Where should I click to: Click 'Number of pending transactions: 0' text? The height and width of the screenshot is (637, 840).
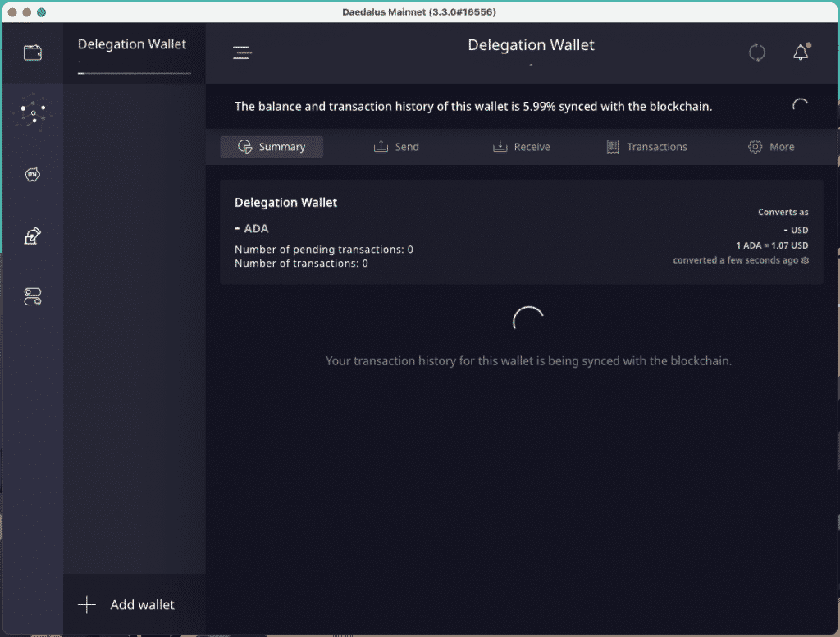(x=323, y=250)
